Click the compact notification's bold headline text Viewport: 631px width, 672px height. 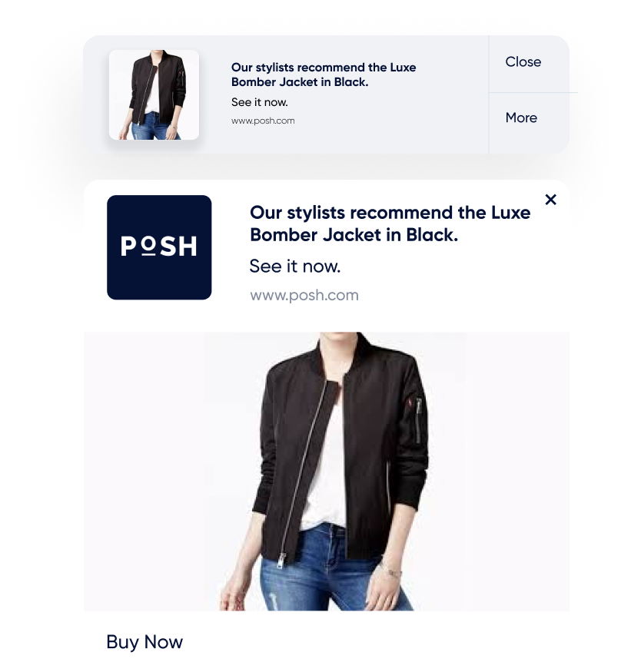(324, 74)
